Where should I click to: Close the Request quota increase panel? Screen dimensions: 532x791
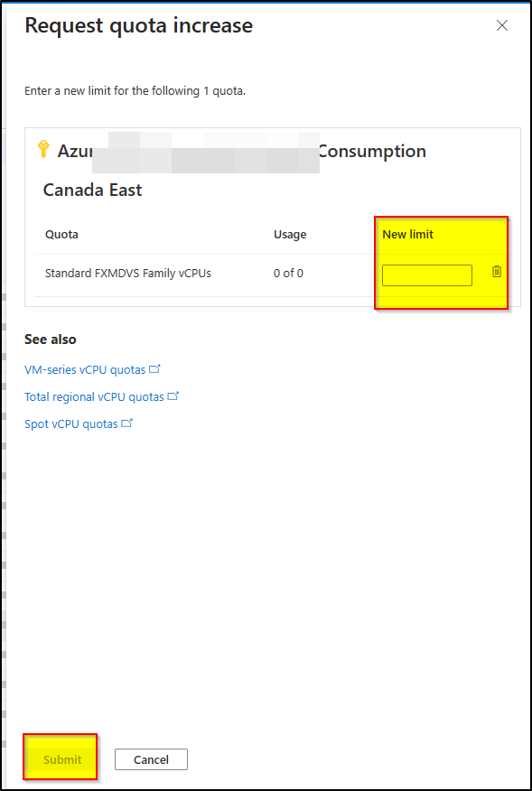[x=501, y=25]
